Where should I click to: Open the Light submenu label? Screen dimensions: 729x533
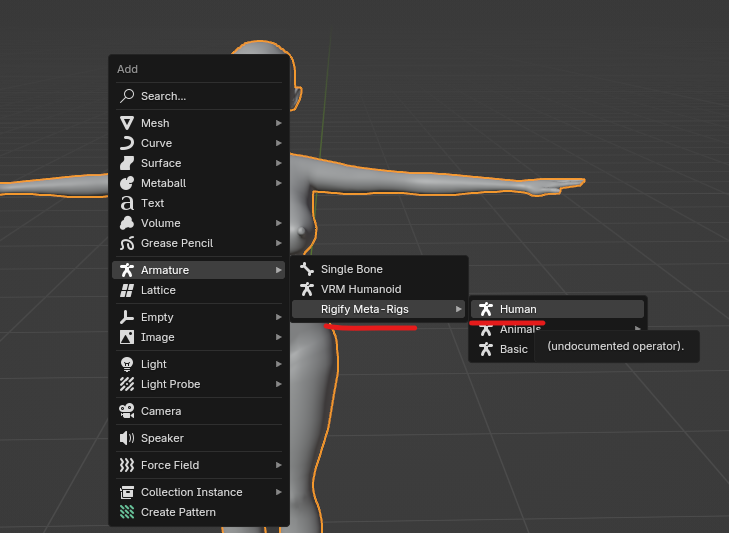(153, 364)
